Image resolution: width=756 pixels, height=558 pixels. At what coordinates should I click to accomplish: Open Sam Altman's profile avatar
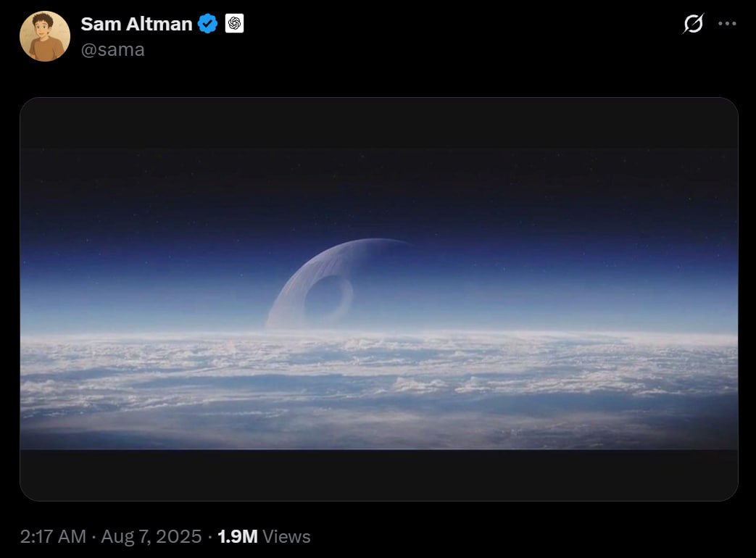click(45, 36)
